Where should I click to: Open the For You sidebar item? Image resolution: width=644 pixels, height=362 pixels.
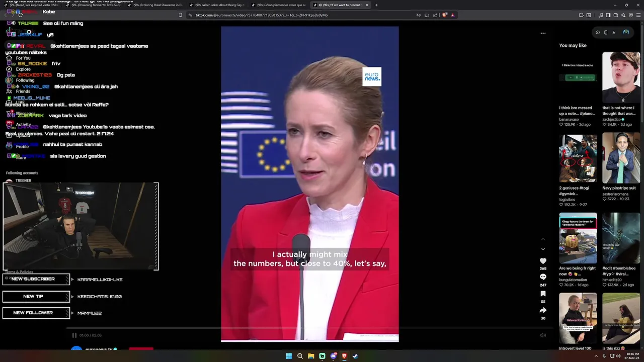coord(18,58)
